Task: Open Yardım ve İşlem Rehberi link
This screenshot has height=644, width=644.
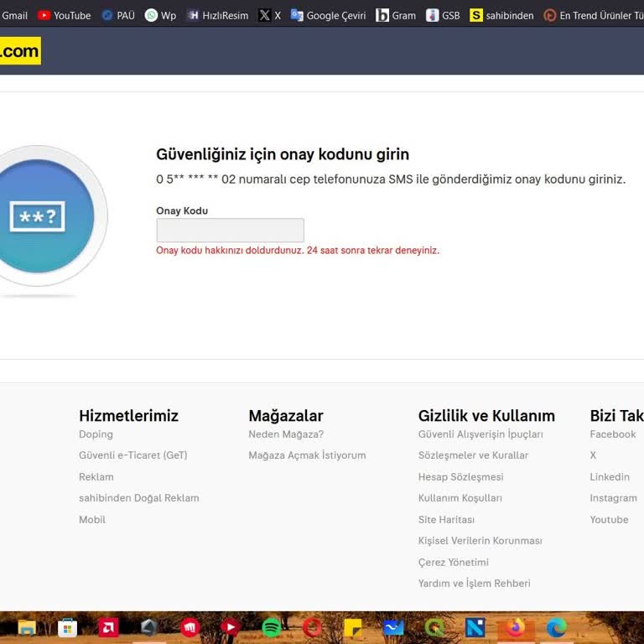Action: [474, 584]
